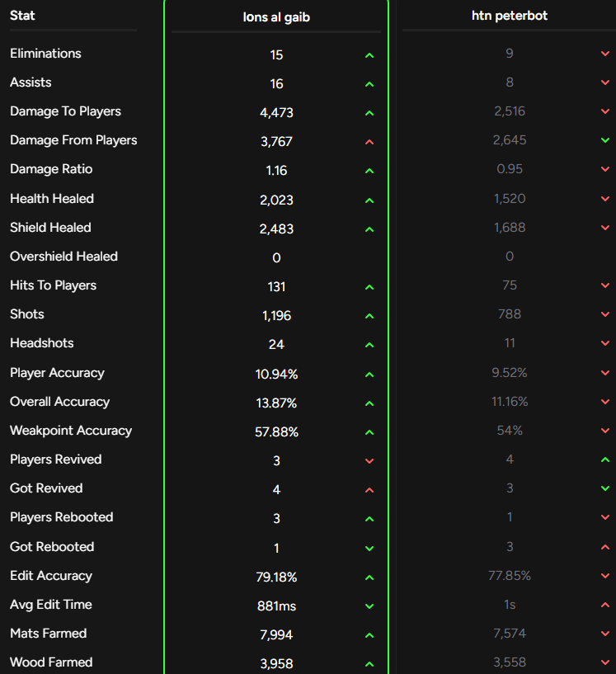Image resolution: width=616 pixels, height=674 pixels.
Task: Click the Eliminations stat label
Action: tap(45, 54)
